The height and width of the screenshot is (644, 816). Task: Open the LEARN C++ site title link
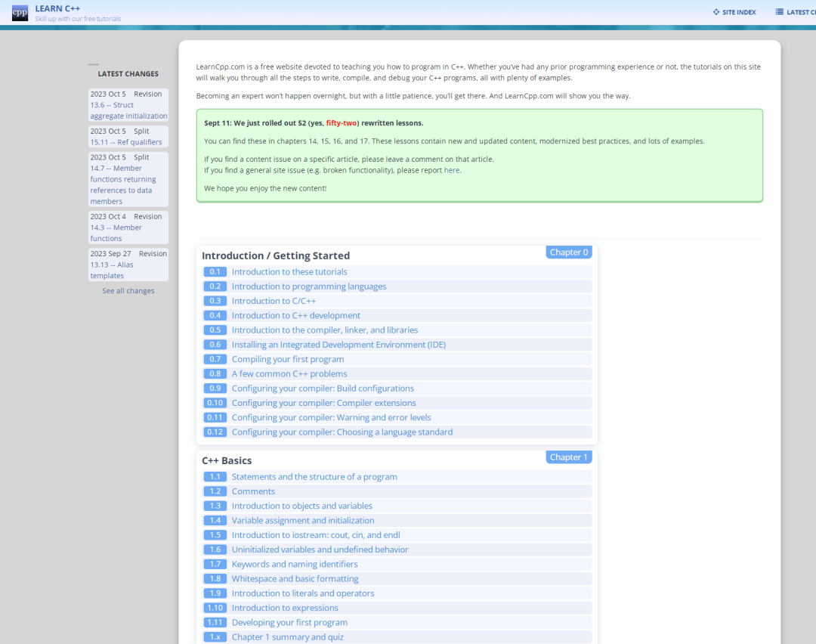pyautogui.click(x=57, y=9)
